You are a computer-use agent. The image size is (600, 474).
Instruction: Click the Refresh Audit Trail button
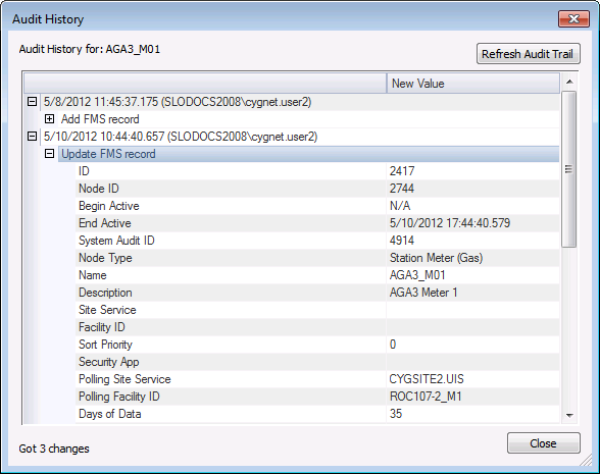click(x=528, y=54)
